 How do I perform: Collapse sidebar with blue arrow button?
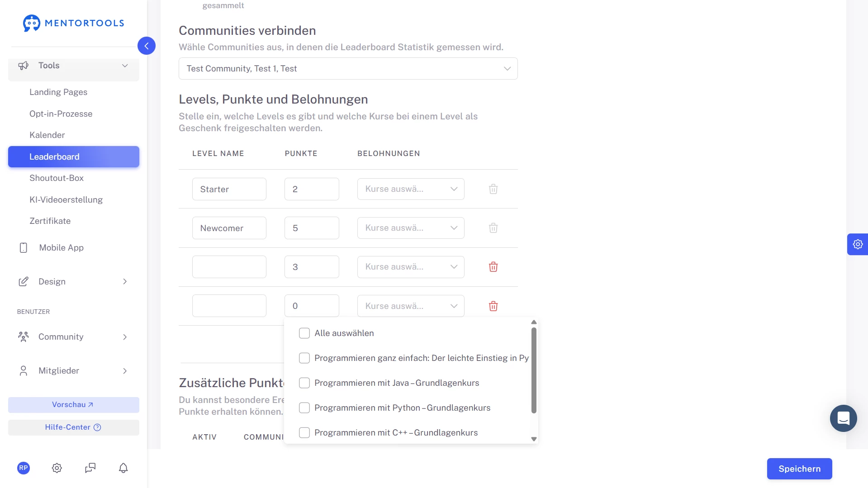coord(146,46)
